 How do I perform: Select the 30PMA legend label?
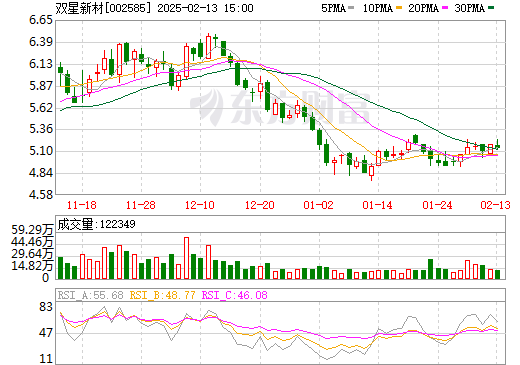[469, 8]
